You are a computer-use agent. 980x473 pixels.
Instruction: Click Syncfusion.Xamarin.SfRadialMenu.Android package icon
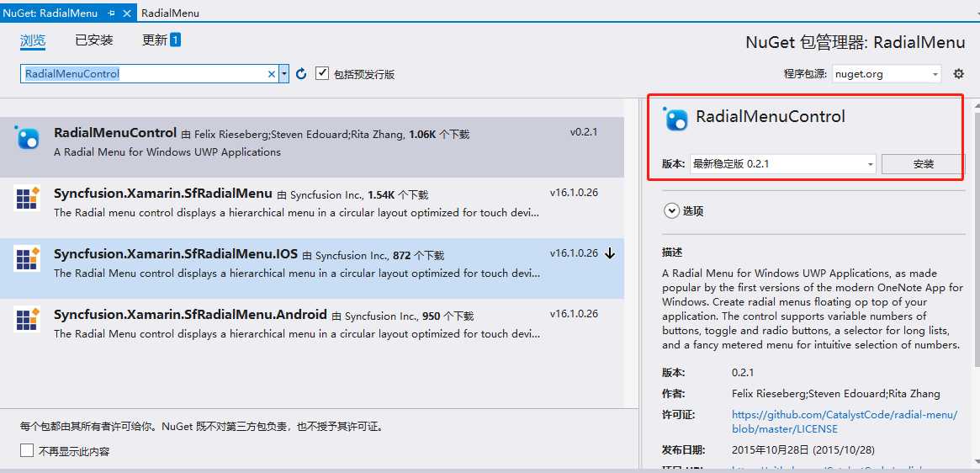coord(27,319)
